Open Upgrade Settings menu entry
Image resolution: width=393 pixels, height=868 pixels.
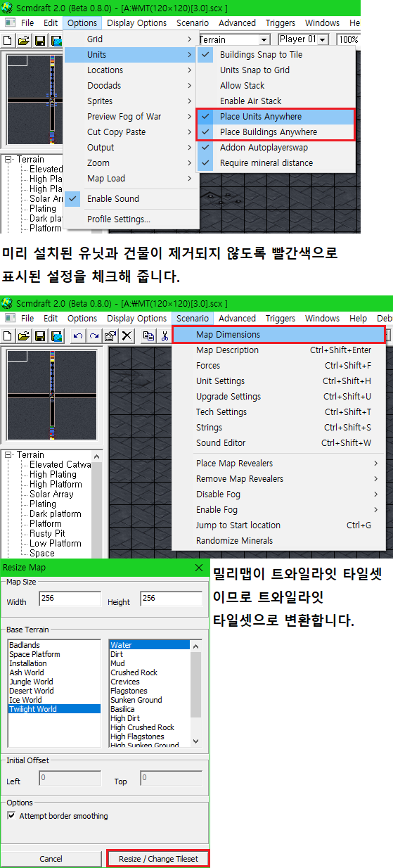tap(279, 397)
